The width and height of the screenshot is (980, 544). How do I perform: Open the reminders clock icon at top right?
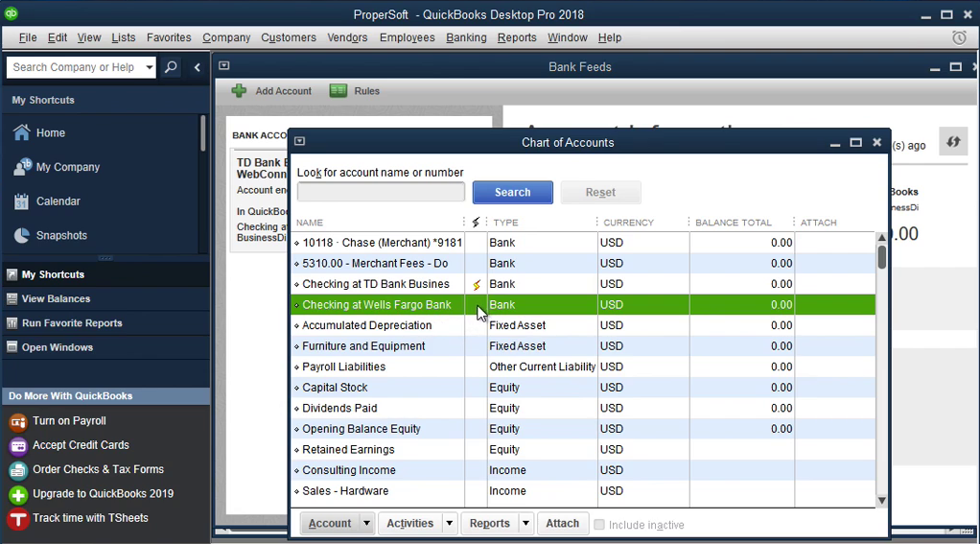[959, 37]
